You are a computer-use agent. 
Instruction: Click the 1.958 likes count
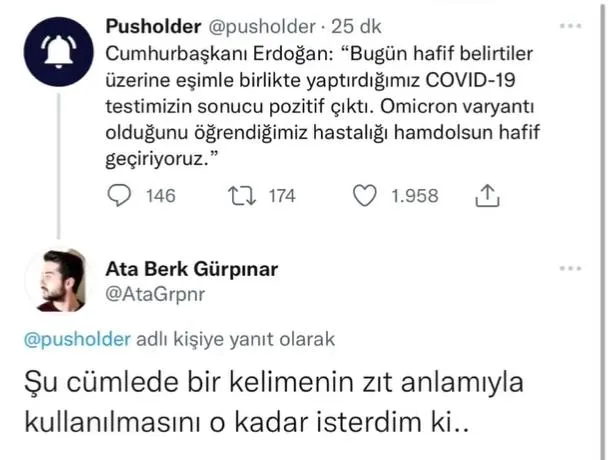[413, 197]
